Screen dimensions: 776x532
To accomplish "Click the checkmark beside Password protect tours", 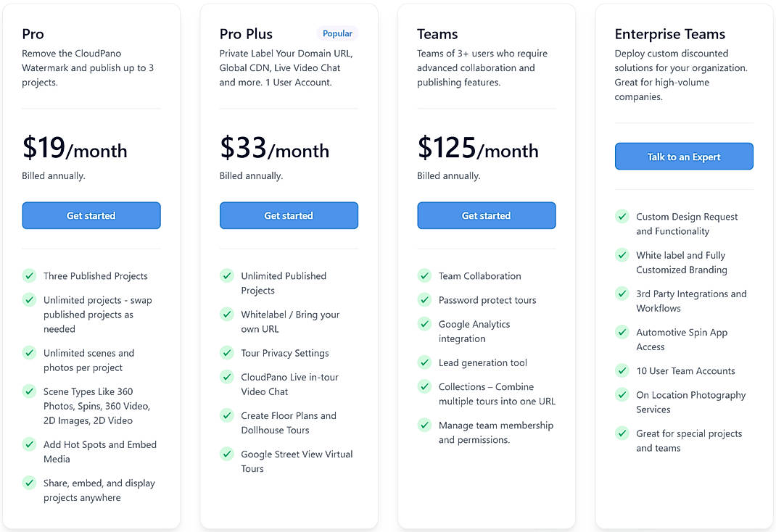I will (x=424, y=300).
